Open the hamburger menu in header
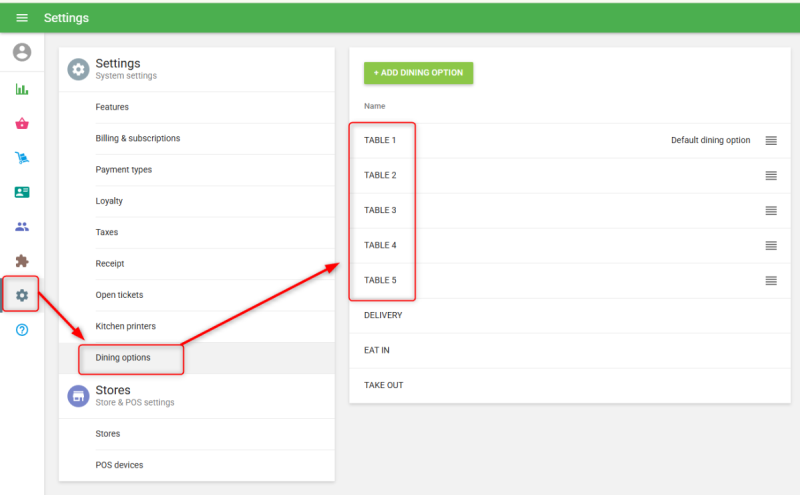The width and height of the screenshot is (800, 495). [22, 18]
